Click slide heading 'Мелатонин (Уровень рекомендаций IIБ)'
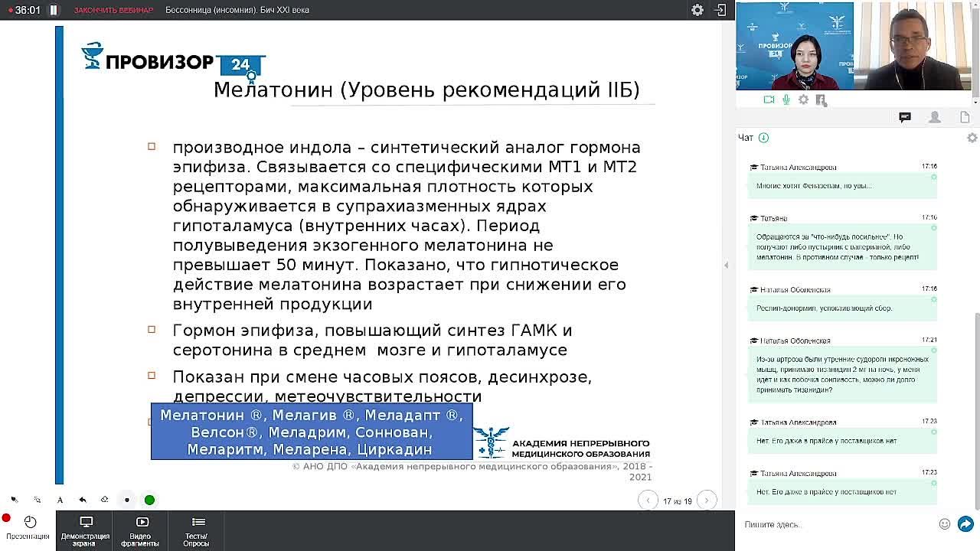 [426, 90]
